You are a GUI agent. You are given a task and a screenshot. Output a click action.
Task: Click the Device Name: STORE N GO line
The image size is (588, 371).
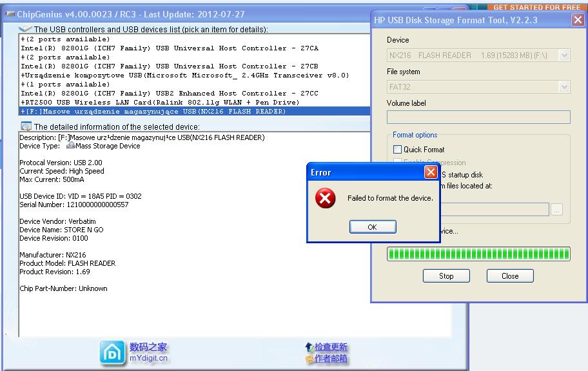point(61,230)
